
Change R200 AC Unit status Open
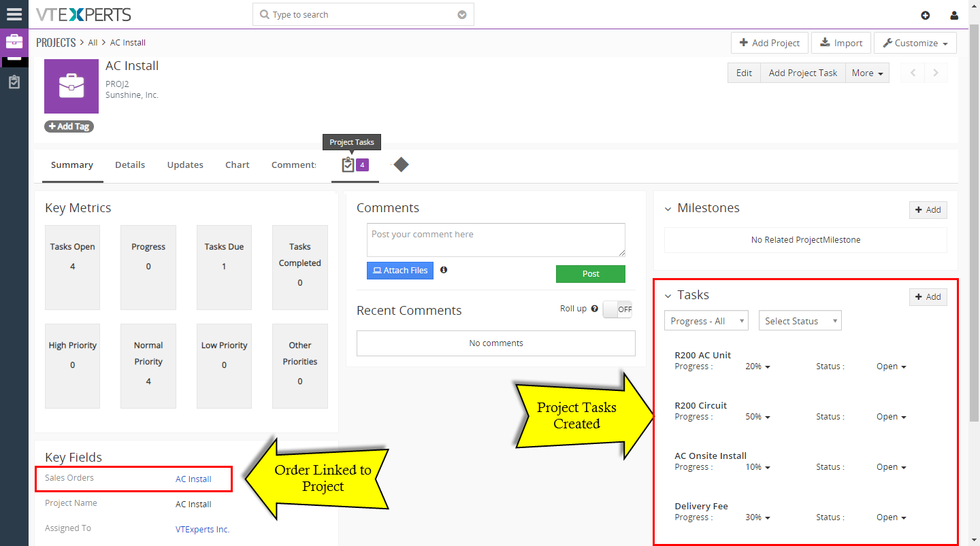(892, 366)
